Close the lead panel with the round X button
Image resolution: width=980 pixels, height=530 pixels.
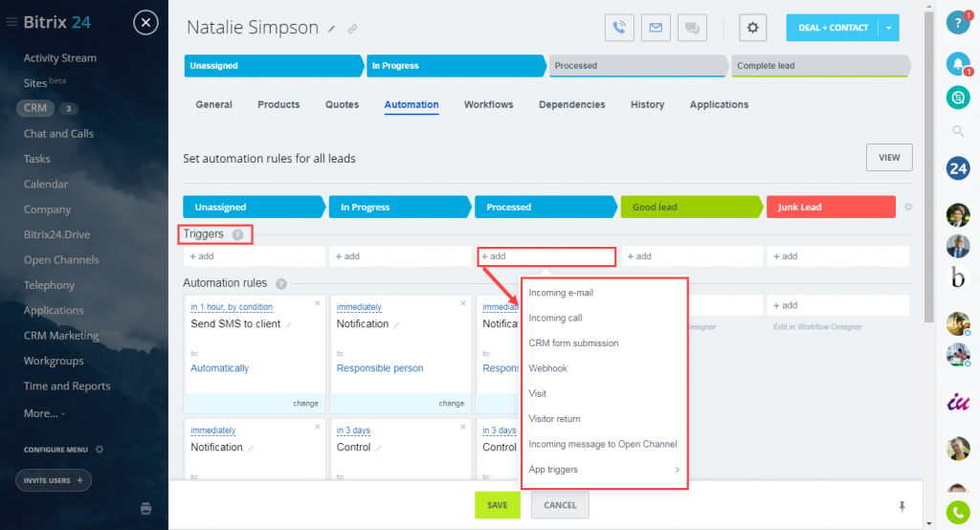(x=145, y=23)
